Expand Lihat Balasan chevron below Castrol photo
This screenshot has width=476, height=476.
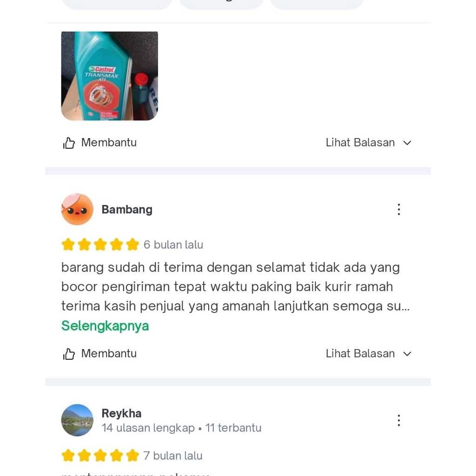(407, 143)
